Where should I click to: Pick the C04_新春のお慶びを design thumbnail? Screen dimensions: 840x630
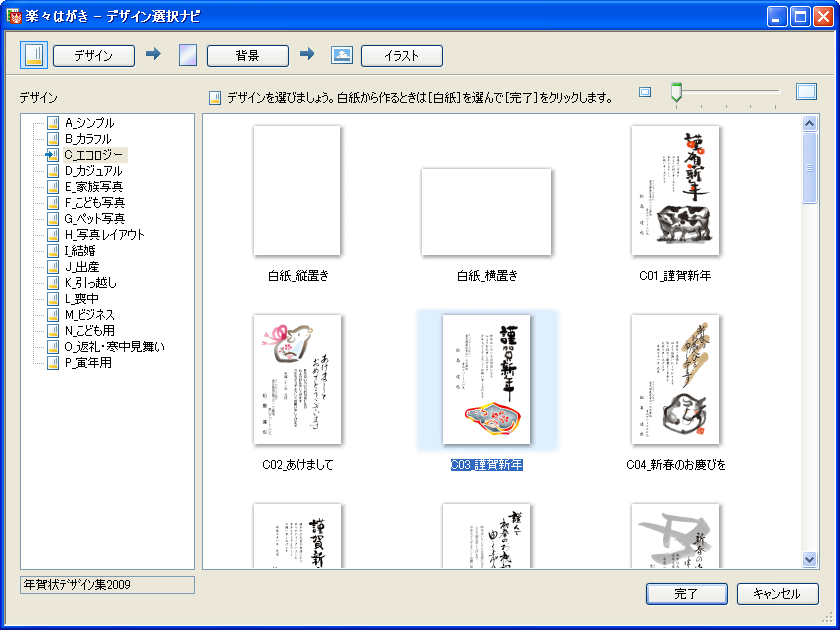(x=676, y=379)
